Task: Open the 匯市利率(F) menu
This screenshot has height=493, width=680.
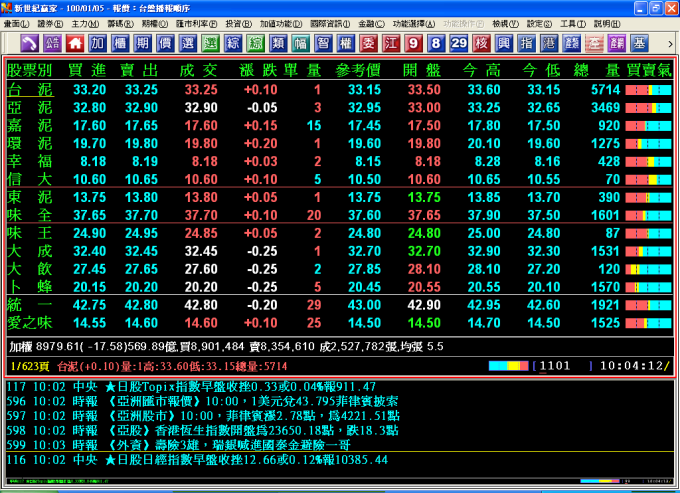Action: click(196, 24)
